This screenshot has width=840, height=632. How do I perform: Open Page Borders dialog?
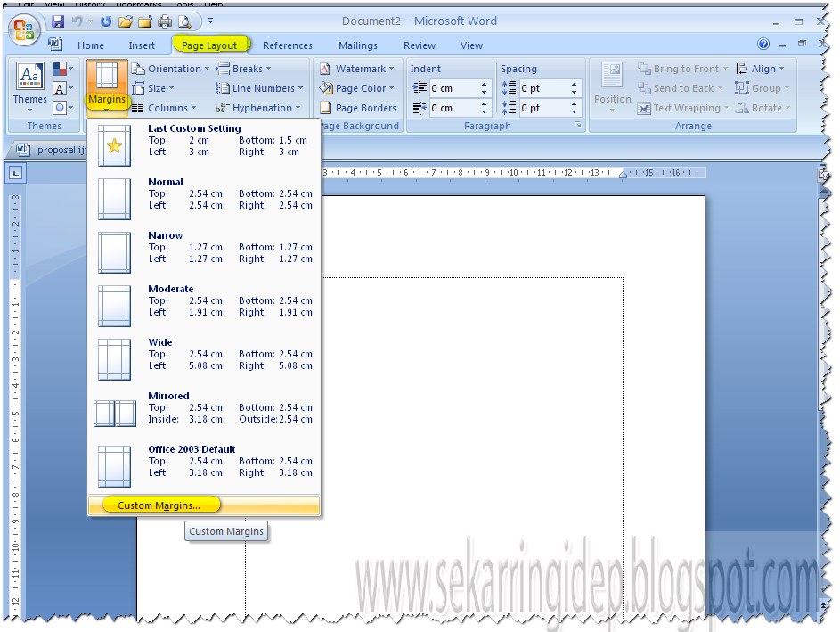[x=358, y=108]
